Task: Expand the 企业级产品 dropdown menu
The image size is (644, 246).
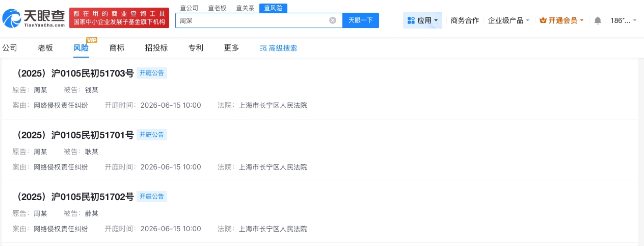Action: pos(508,20)
